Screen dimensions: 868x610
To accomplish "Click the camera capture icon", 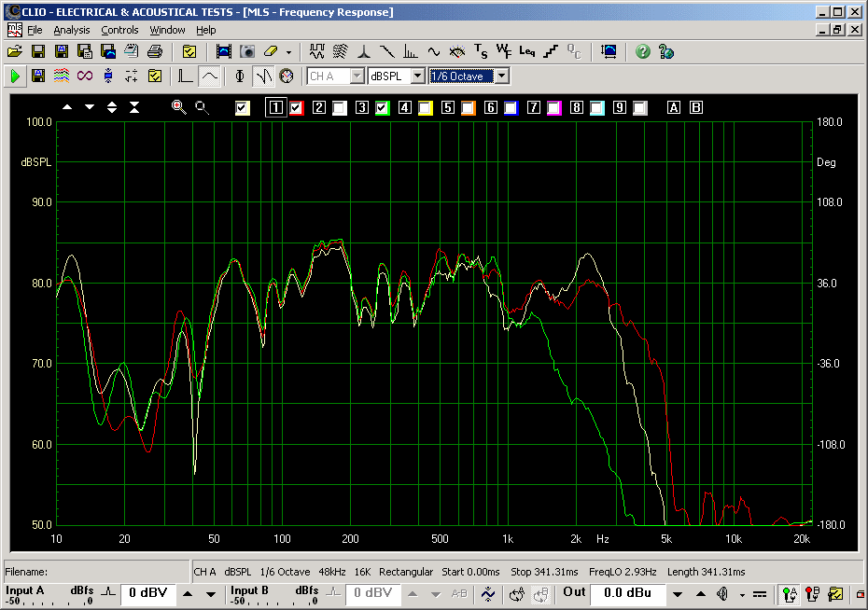I will coord(247,51).
